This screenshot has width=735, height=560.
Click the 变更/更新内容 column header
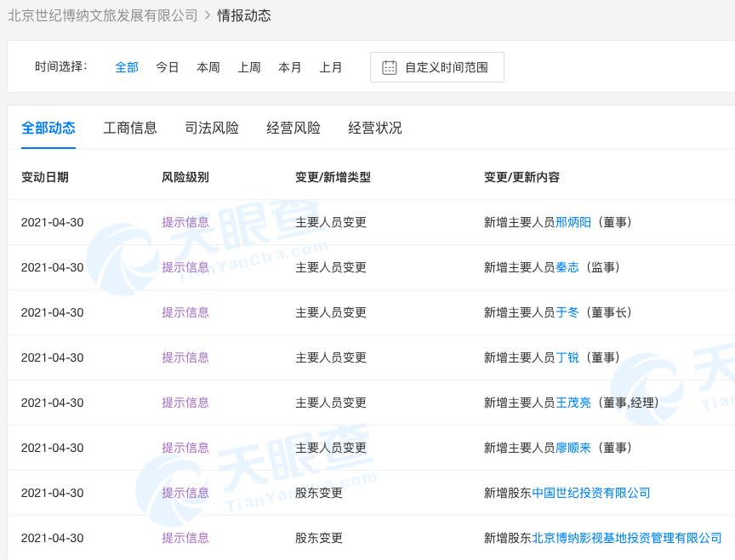point(521,177)
